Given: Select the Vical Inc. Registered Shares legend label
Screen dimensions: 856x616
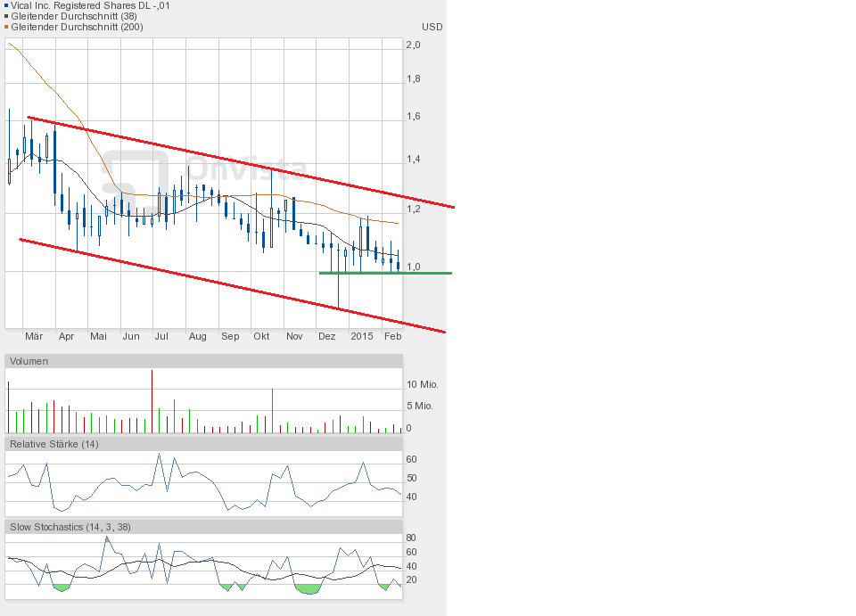Looking at the screenshot, I should pos(90,5).
